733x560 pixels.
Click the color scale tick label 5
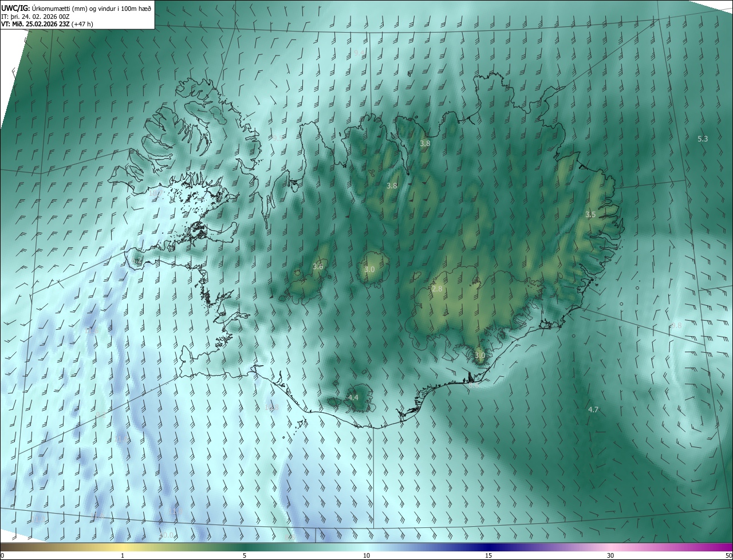245,556
